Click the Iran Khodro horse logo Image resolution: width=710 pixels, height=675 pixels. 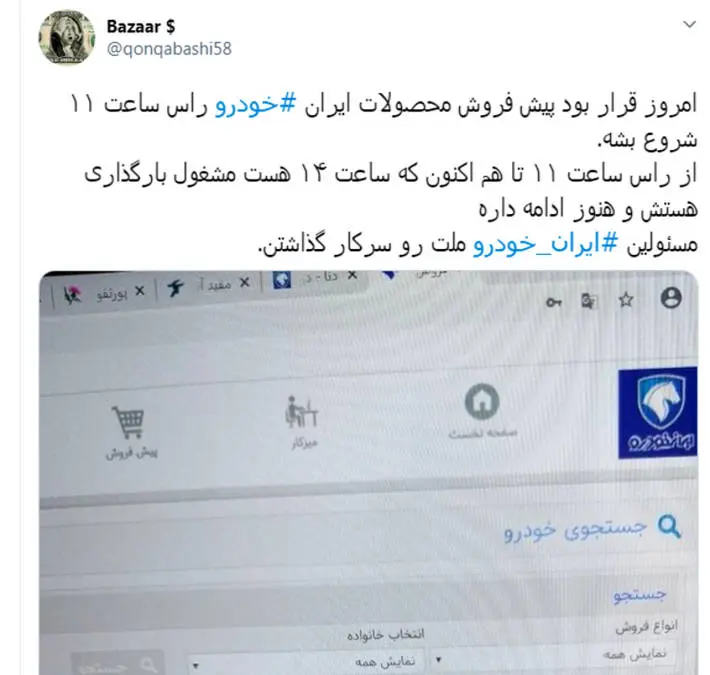(x=657, y=413)
